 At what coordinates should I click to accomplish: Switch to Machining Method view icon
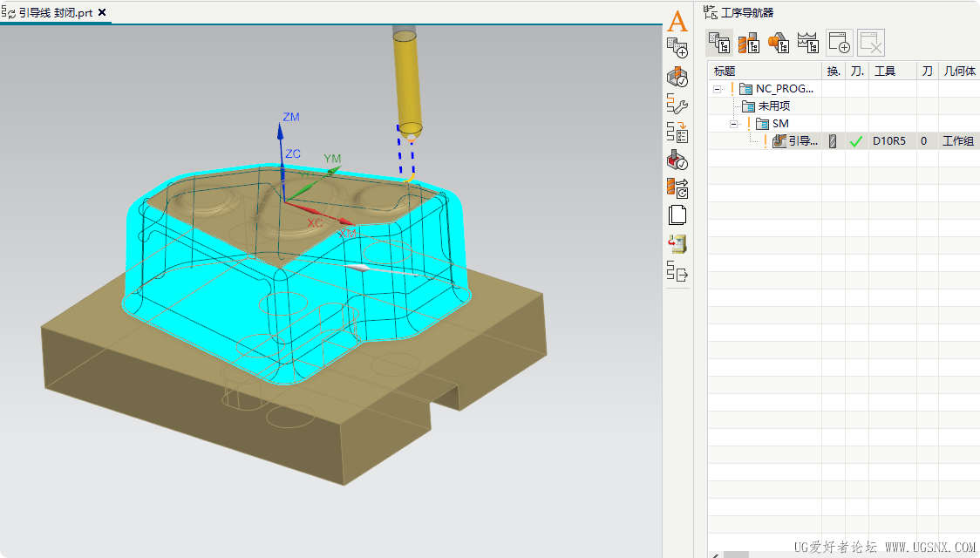(807, 43)
